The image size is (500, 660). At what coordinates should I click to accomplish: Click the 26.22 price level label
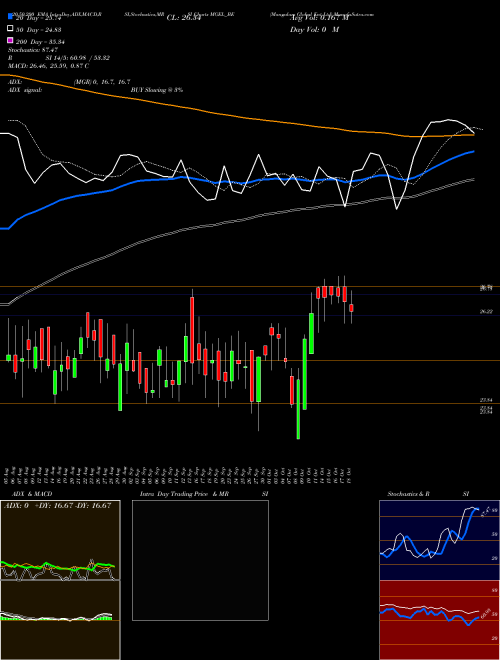click(487, 311)
